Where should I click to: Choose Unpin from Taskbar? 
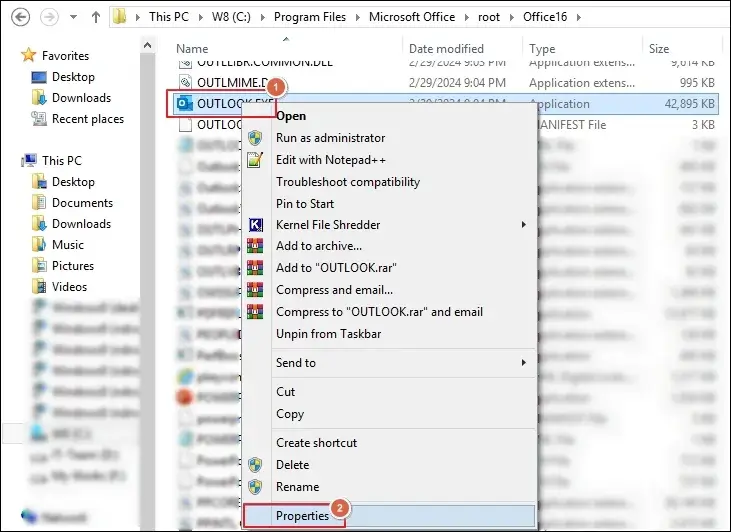pos(390,333)
